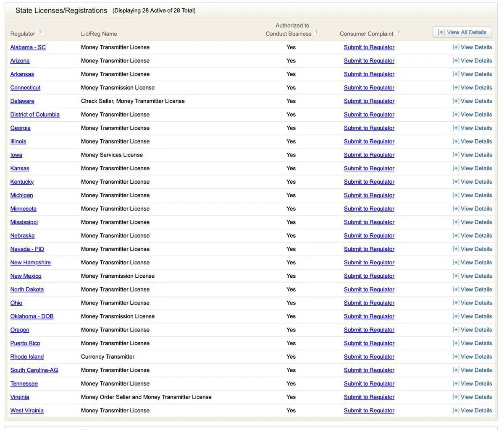Select 'Currency Transmitter' license name
The width and height of the screenshot is (504, 430).
coord(108,357)
